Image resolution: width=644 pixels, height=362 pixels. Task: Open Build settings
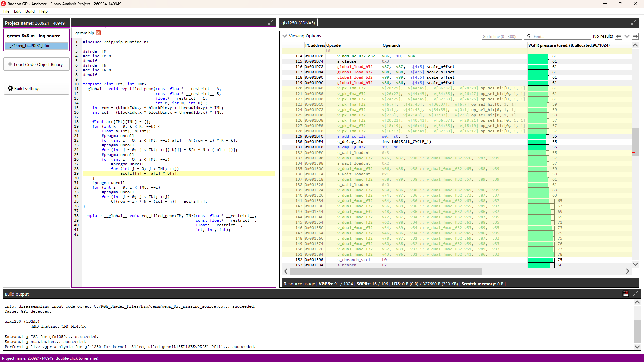[x=37, y=88]
